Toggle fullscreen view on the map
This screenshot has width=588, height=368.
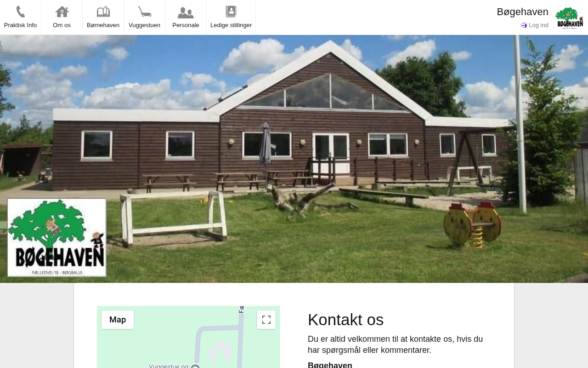266,320
